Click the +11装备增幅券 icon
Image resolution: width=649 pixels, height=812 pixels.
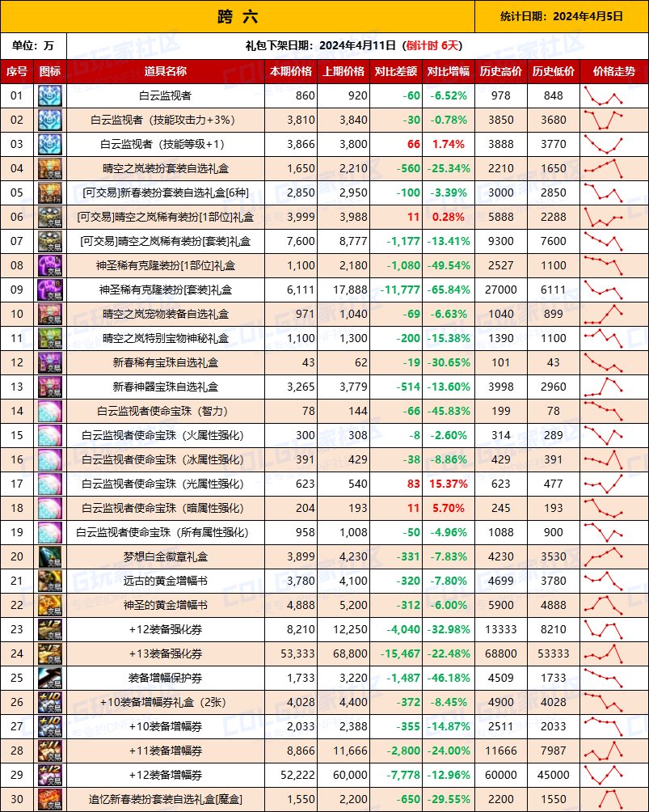(50, 751)
